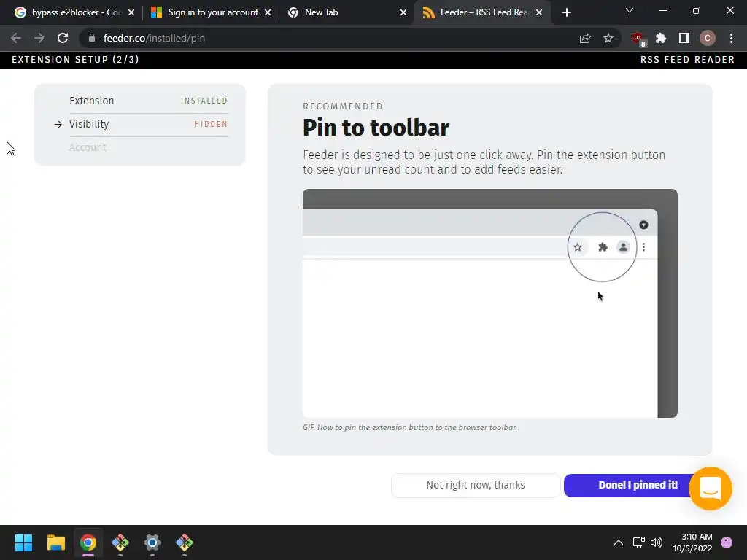Click the Account step in setup list
The height and width of the screenshot is (560, 747).
[88, 147]
